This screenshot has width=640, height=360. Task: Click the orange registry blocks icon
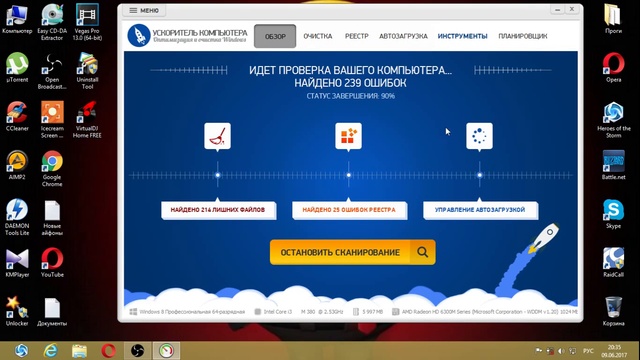(x=348, y=136)
